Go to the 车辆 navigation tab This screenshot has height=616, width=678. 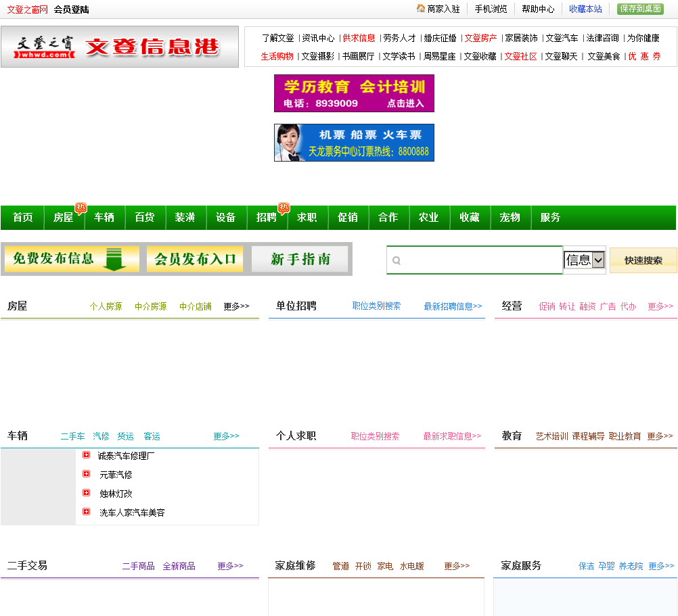tap(104, 217)
